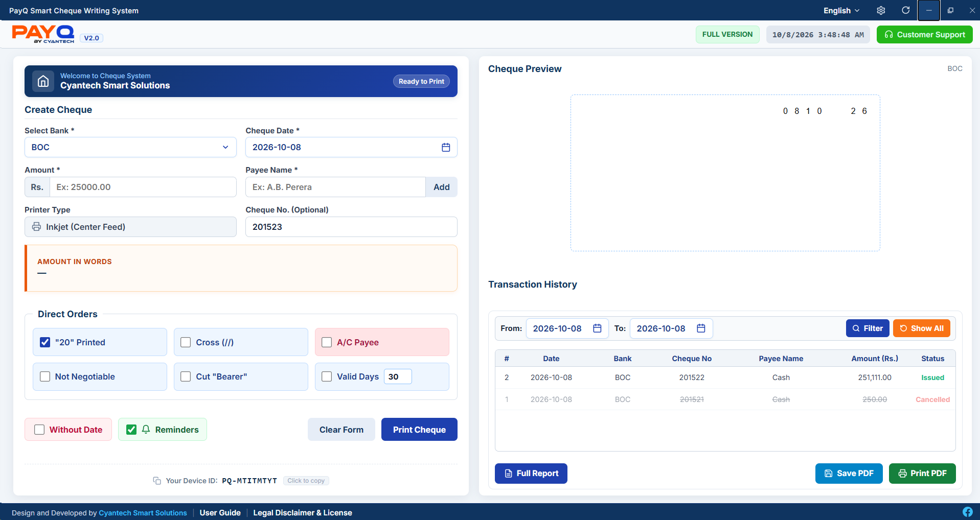
Task: Click the home icon in welcome banner
Action: (43, 81)
